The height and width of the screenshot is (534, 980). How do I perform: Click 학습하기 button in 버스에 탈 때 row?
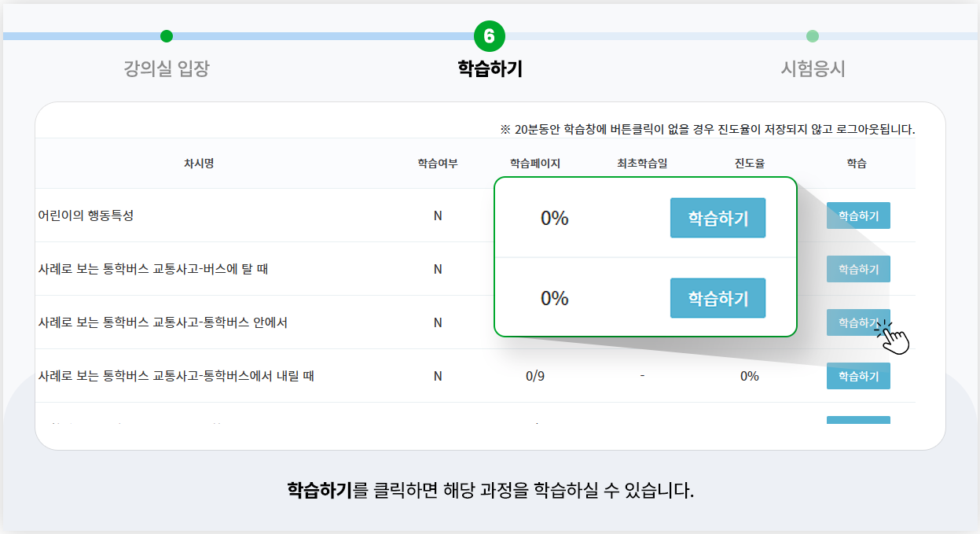pos(858,269)
